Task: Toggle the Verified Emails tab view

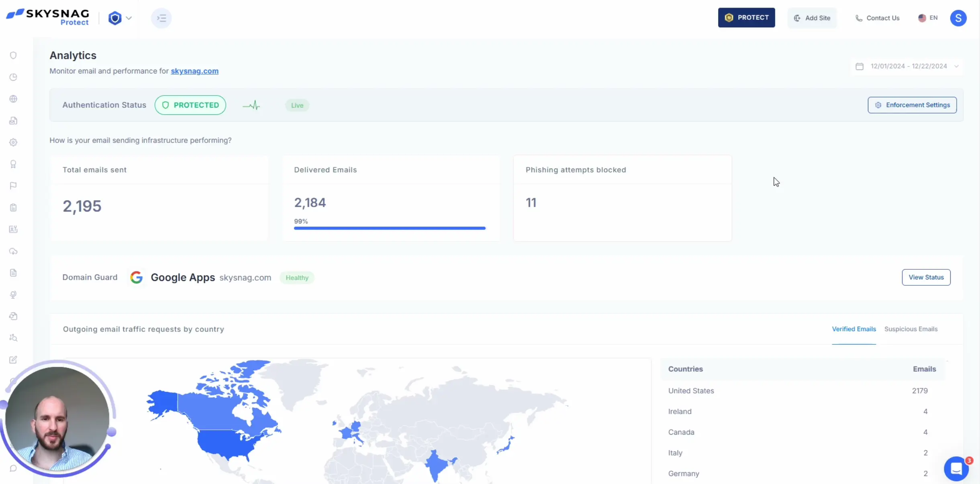Action: pyautogui.click(x=853, y=329)
